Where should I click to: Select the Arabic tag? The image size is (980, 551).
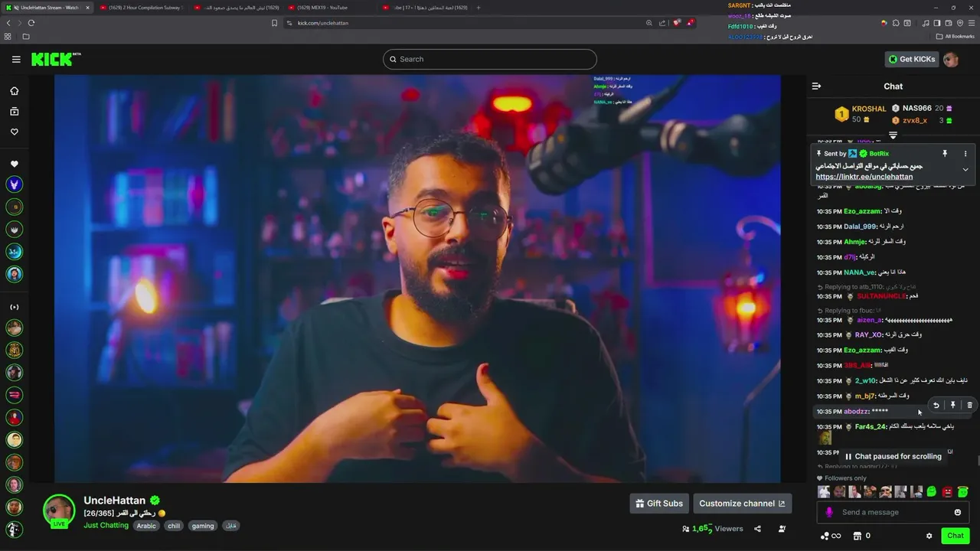[146, 526]
